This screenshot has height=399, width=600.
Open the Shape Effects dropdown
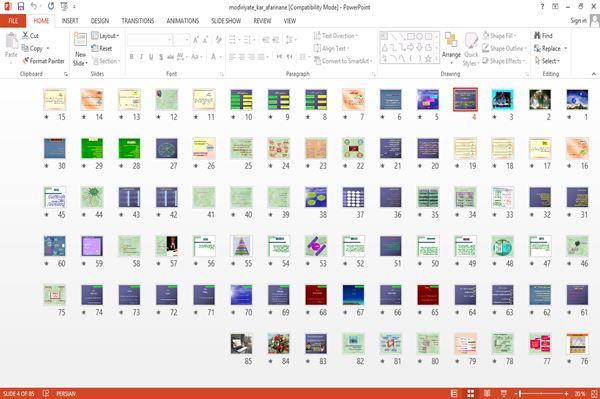[x=504, y=61]
